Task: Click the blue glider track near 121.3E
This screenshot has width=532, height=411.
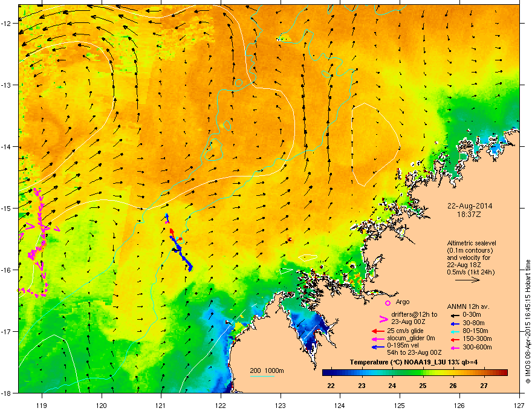Action: coord(181,254)
